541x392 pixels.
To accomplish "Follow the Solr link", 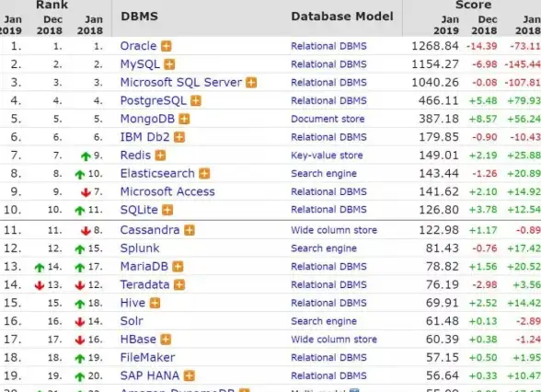I will pyautogui.click(x=132, y=321).
